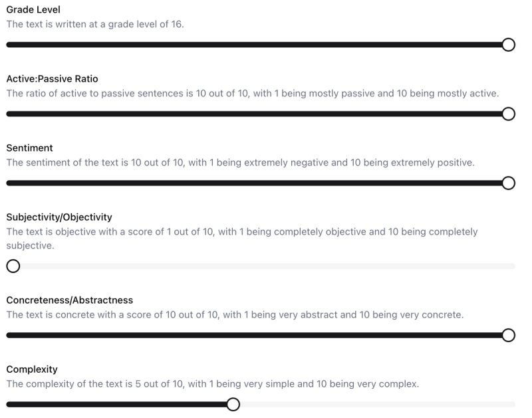Click the sentiment 10 out of 10 description
532x418 pixels.
coord(240,162)
